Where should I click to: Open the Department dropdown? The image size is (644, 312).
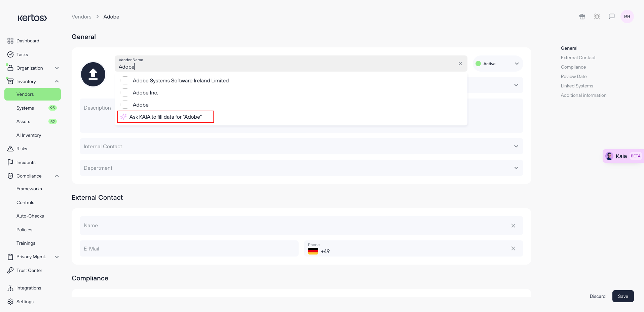coord(301,168)
